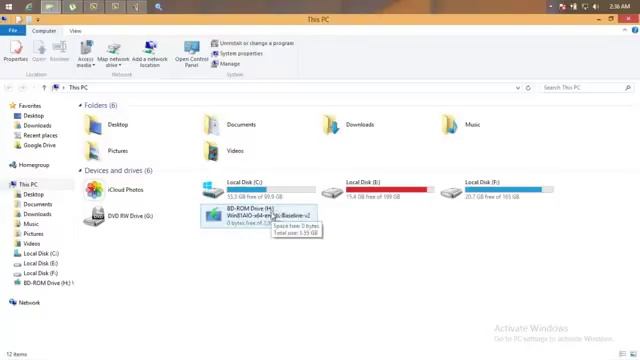Click Uninstall or change a program

tap(253, 43)
